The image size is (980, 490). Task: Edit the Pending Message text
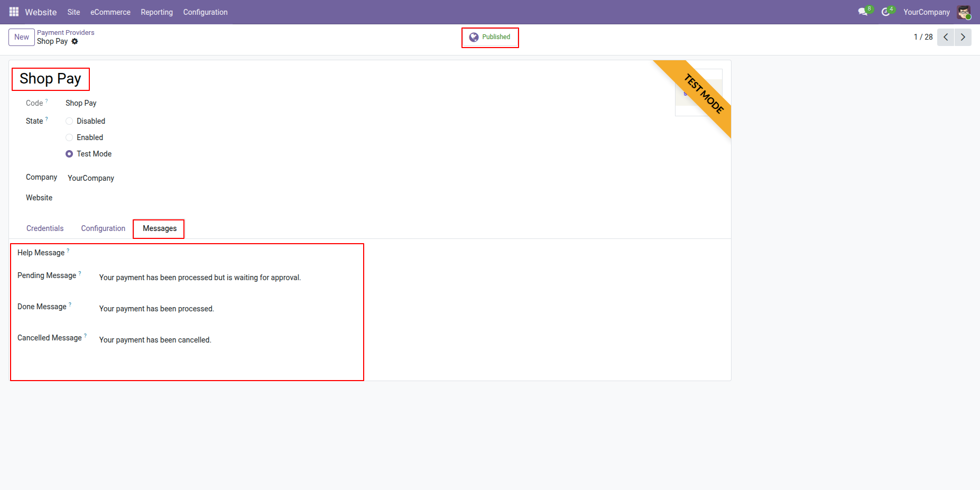(200, 278)
